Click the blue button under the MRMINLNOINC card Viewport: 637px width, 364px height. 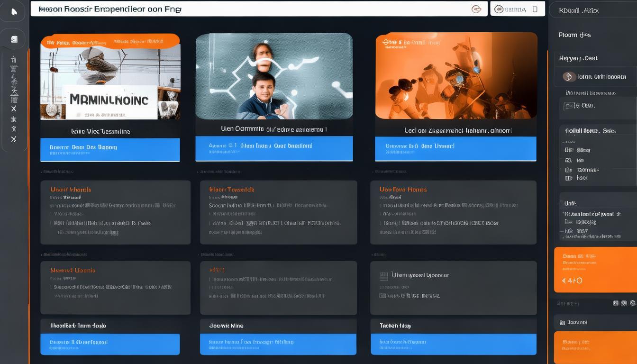click(x=110, y=150)
